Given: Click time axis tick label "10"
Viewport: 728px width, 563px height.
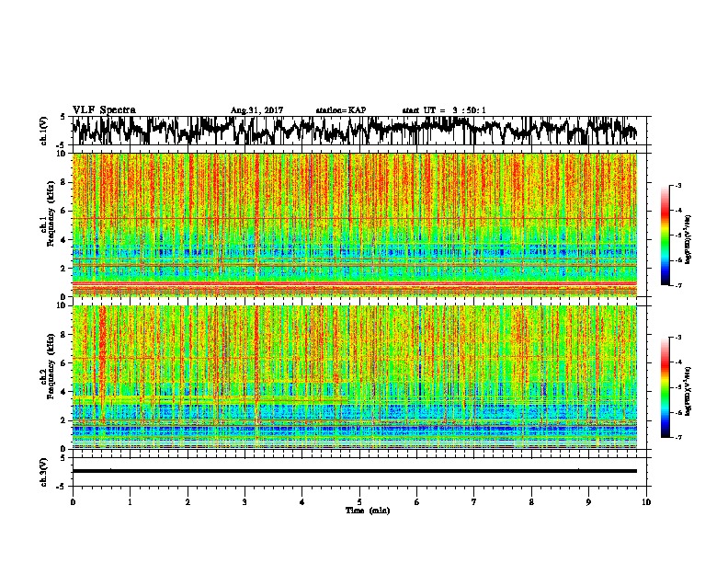Looking at the screenshot, I should coord(646,502).
